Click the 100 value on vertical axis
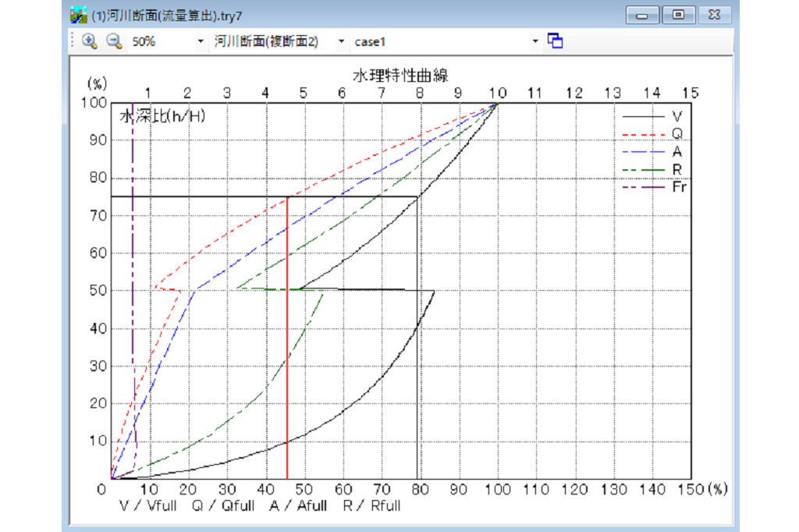Screen dimensions: 799x532 coord(94,104)
